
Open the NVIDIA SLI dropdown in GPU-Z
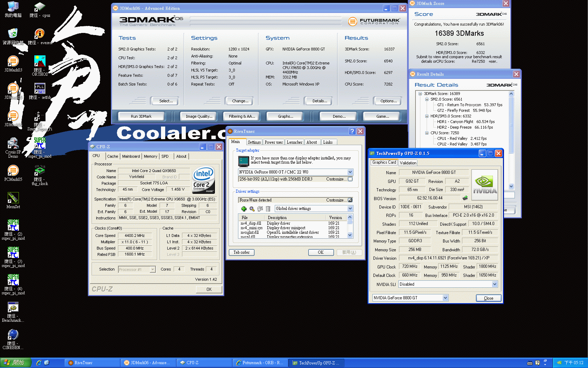point(495,284)
